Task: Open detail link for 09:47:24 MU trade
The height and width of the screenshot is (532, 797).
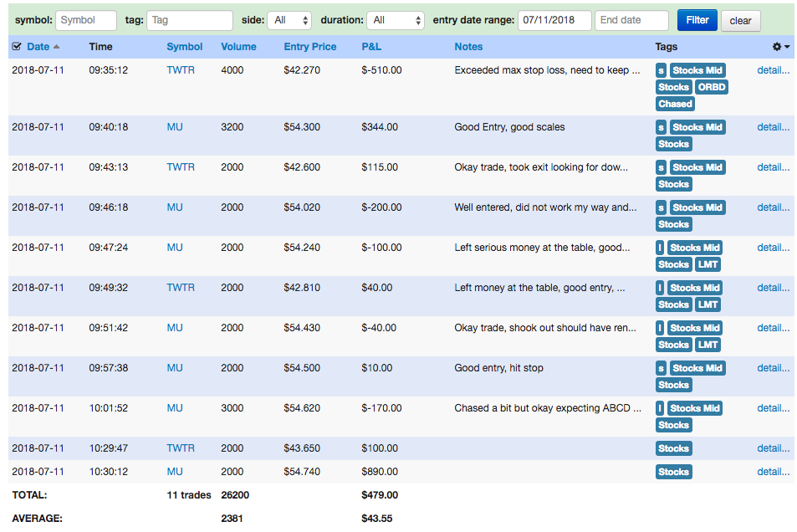Action: pyautogui.click(x=773, y=248)
